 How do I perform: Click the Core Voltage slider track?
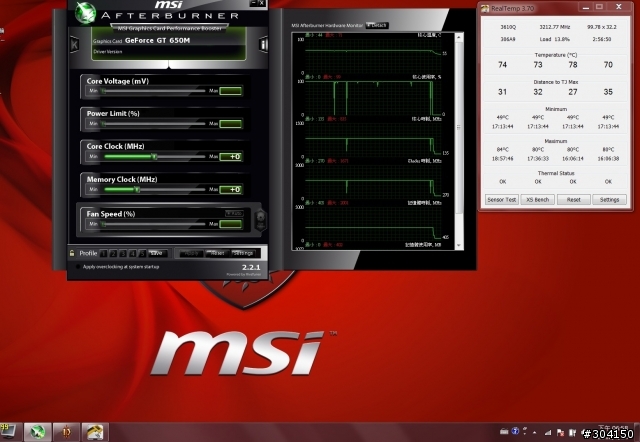pyautogui.click(x=153, y=91)
